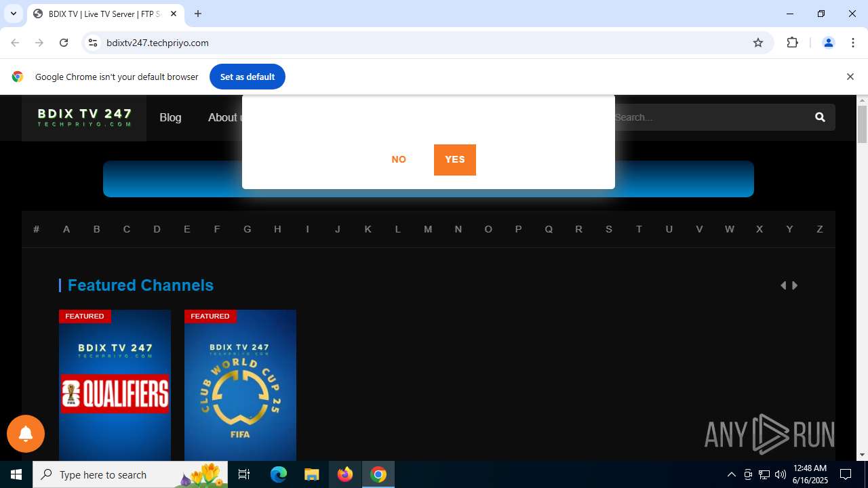Click the Chrome forward arrow
Image resolution: width=868 pixels, height=488 pixels.
(x=39, y=43)
